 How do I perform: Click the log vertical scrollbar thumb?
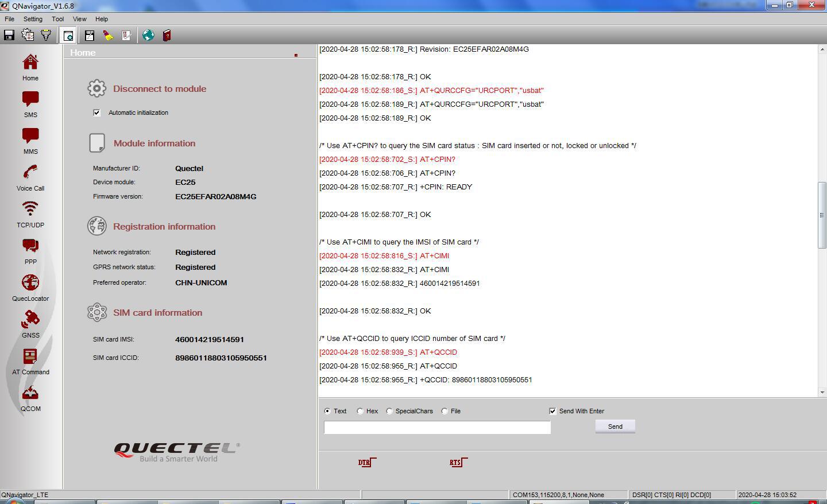[822, 215]
